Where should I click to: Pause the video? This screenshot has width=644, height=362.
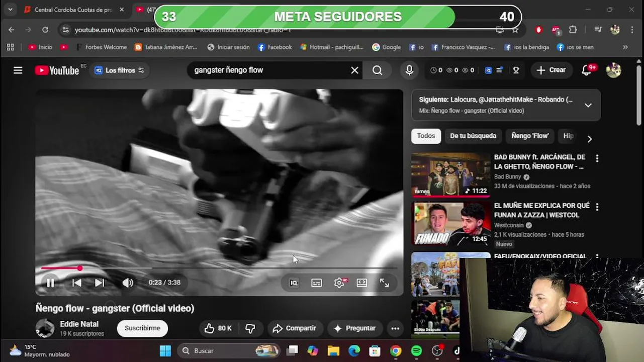point(50,283)
